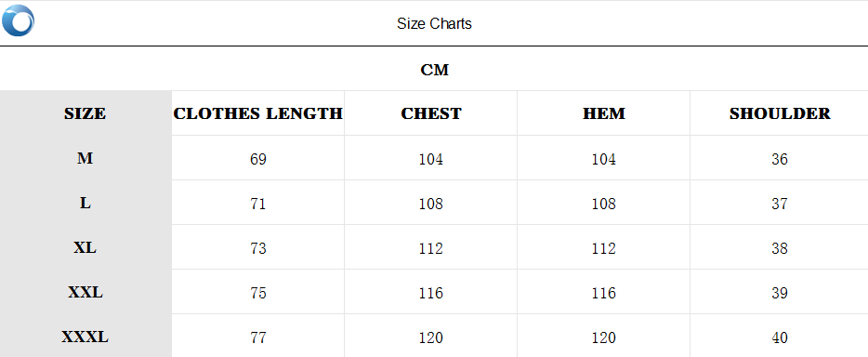868x357 pixels.
Task: Select the M size row label
Action: 85,158
